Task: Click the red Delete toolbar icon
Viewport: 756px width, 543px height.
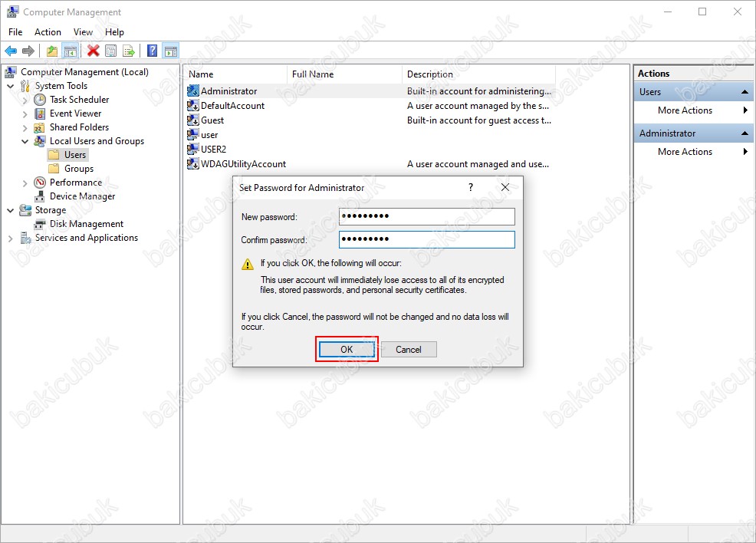Action: pos(94,51)
